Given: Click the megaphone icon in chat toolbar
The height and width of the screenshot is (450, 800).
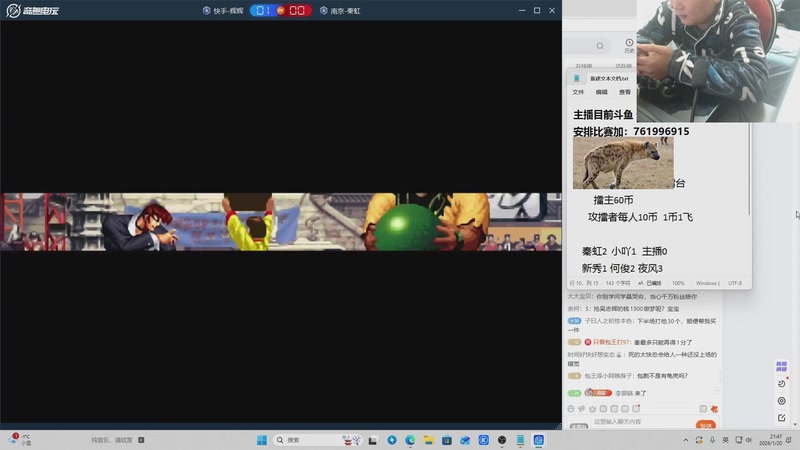Looking at the screenshot, I should (582, 409).
